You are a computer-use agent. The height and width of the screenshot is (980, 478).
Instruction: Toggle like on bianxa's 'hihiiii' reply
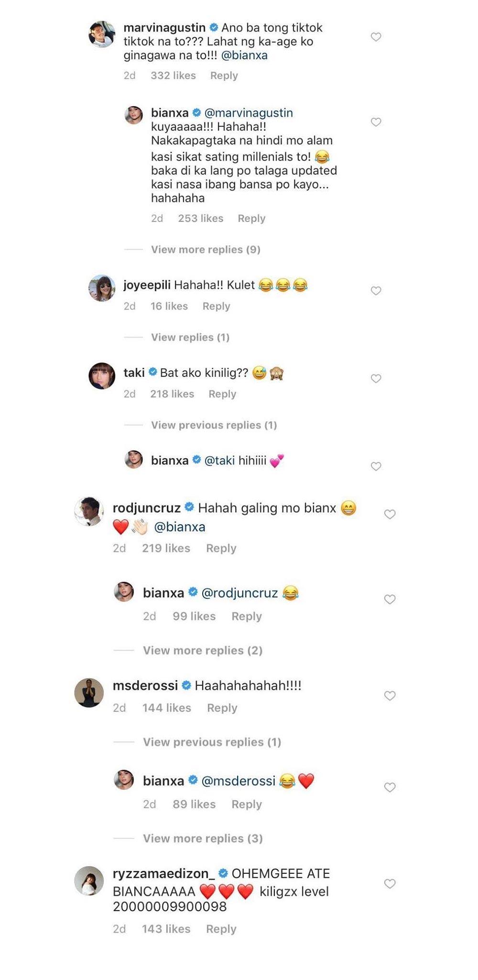click(376, 466)
